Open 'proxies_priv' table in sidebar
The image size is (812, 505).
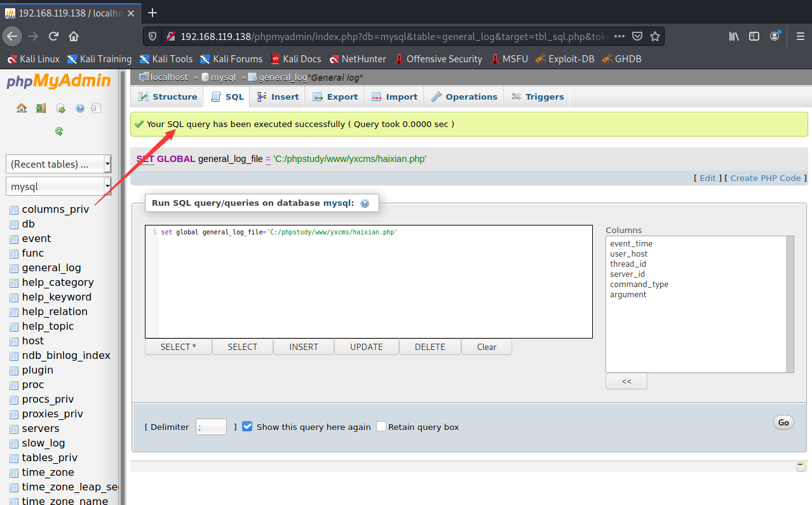pyautogui.click(x=52, y=414)
